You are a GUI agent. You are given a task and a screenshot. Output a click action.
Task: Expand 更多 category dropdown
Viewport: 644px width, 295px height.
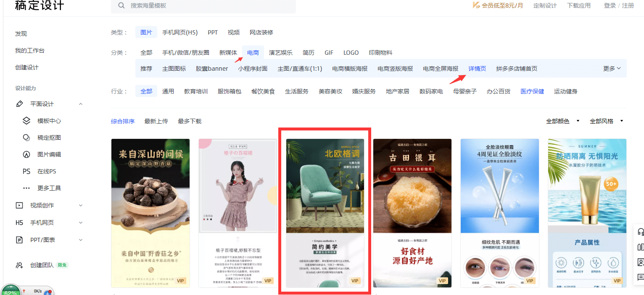(612, 69)
